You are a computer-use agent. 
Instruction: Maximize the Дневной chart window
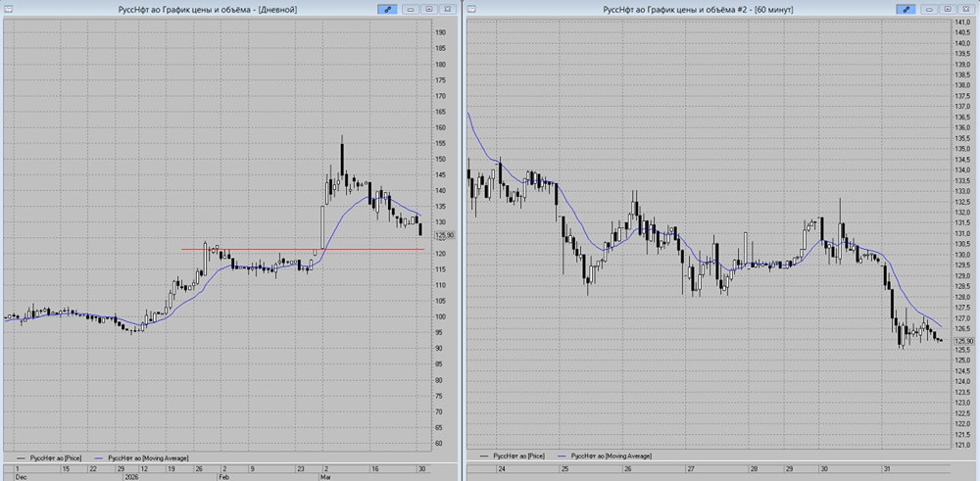[429, 10]
